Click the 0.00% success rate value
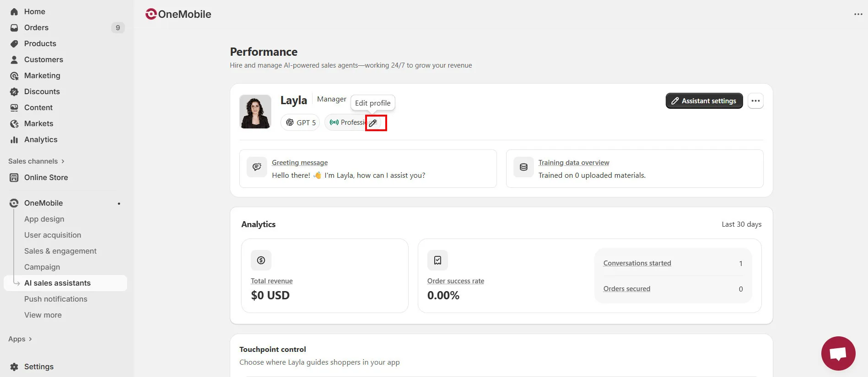The width and height of the screenshot is (868, 377). pos(443,296)
